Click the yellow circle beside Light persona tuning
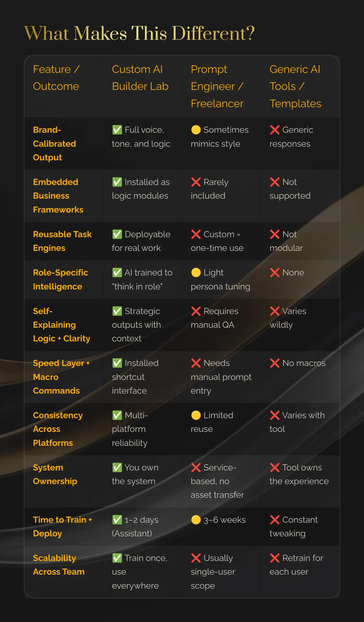Viewport: 364px width, 622px height. point(196,272)
